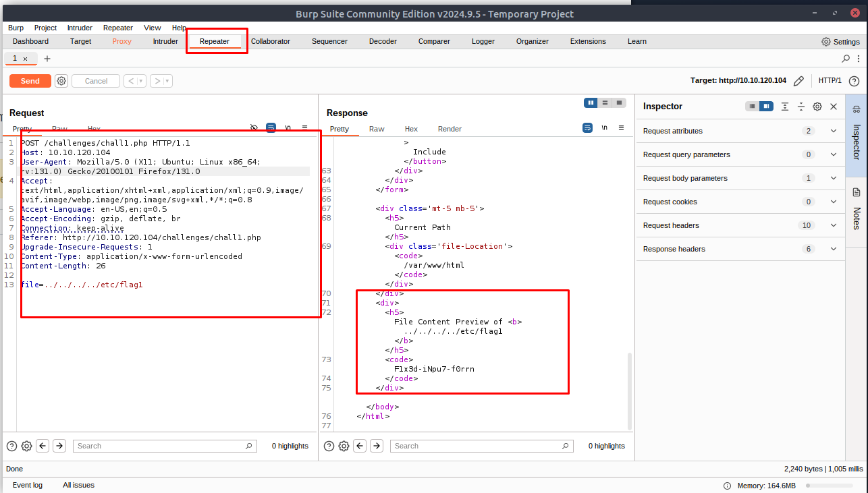Open Settings in the top right
The width and height of the screenshot is (868, 493).
tap(840, 42)
